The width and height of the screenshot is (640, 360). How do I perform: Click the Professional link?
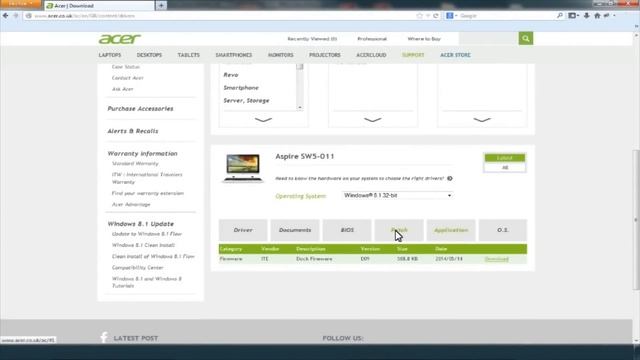pyautogui.click(x=372, y=39)
